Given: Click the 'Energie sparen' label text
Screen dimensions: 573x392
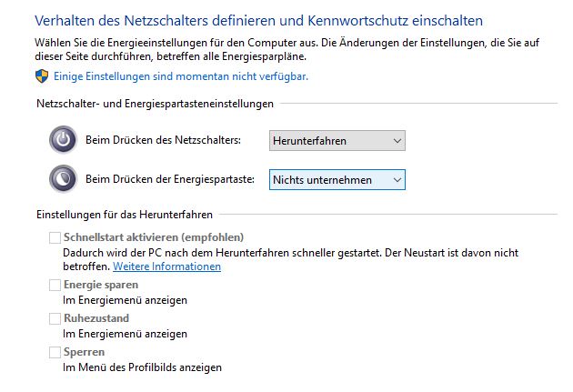Looking at the screenshot, I should click(101, 285).
